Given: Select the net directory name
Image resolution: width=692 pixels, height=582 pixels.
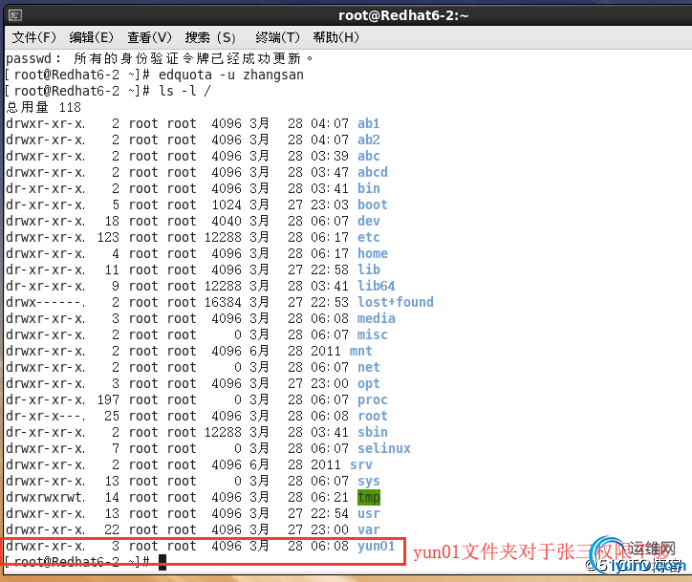Looking at the screenshot, I should coord(369,367).
